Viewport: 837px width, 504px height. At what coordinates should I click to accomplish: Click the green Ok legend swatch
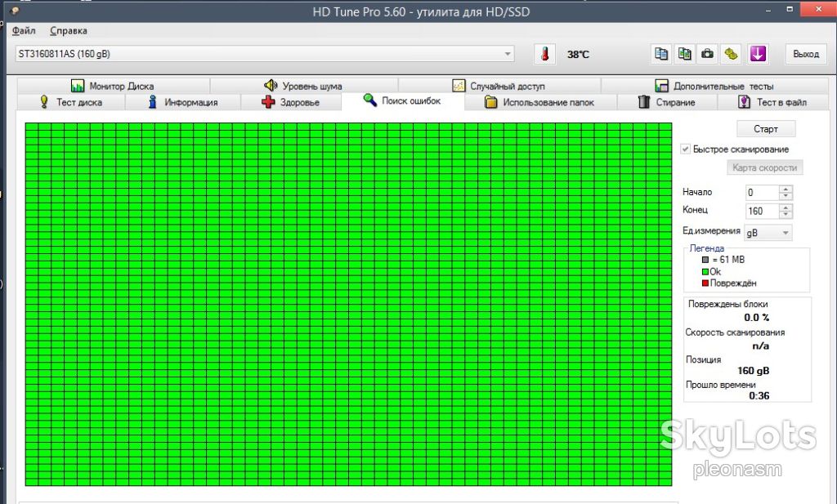(705, 271)
